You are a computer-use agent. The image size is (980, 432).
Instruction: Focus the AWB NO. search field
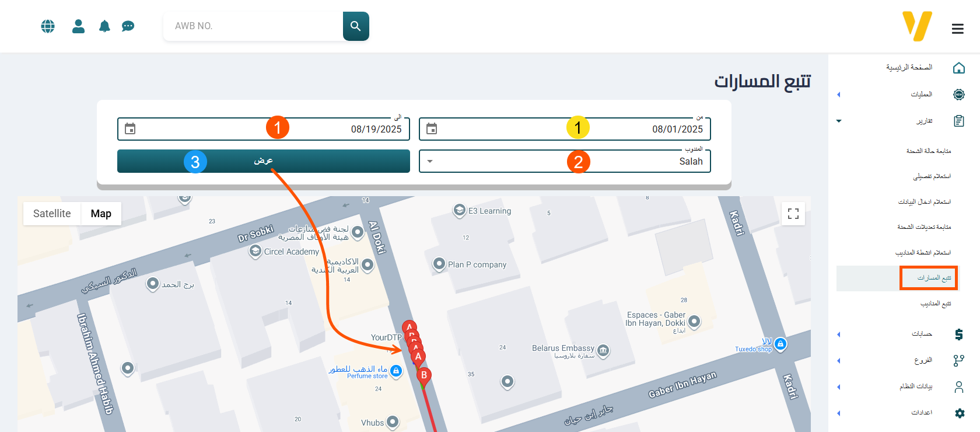click(x=253, y=26)
